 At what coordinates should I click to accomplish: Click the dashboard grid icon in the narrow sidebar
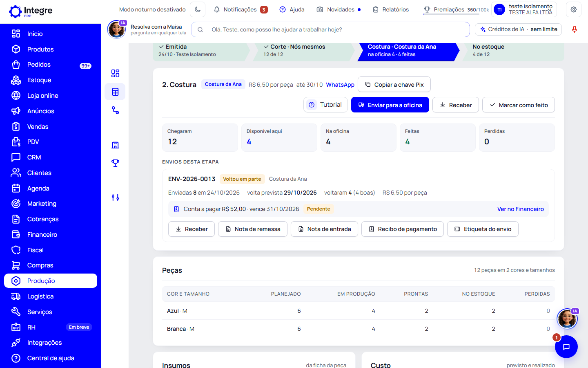pos(115,74)
